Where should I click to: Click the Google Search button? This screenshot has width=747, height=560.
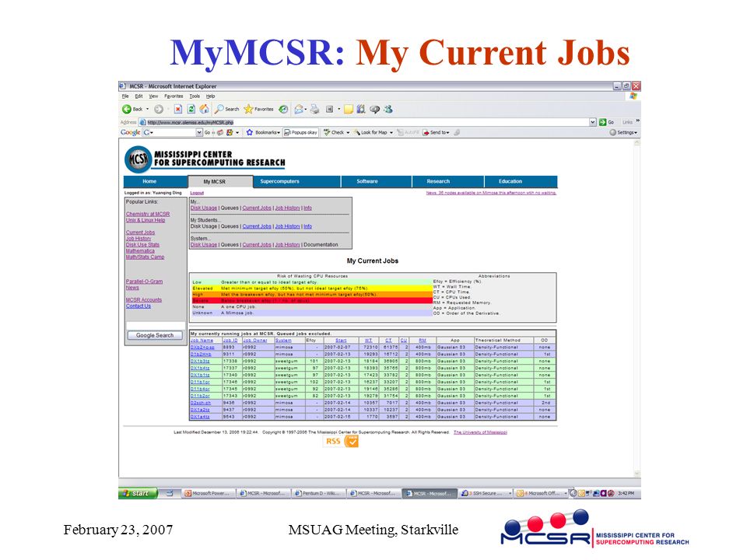pyautogui.click(x=155, y=335)
